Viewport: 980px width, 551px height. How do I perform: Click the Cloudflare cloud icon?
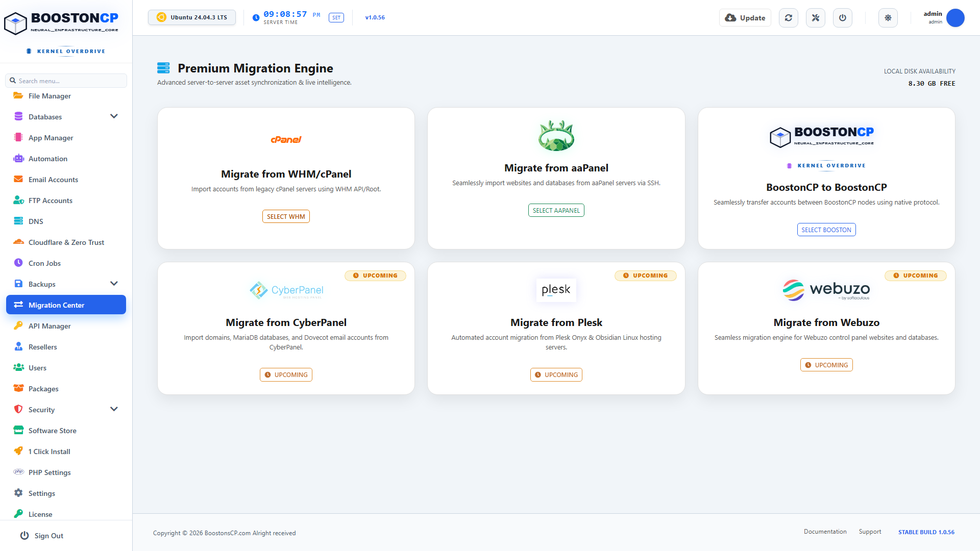click(18, 242)
